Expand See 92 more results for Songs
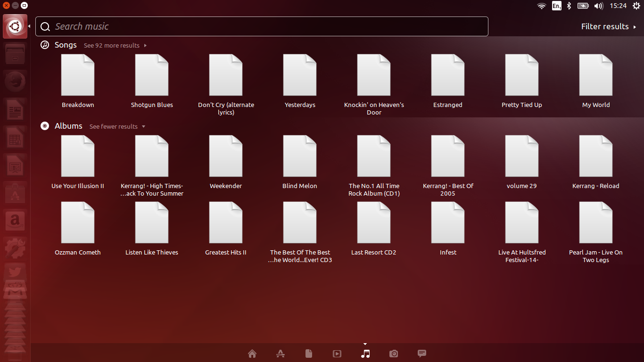The width and height of the screenshot is (644, 362). pos(115,45)
